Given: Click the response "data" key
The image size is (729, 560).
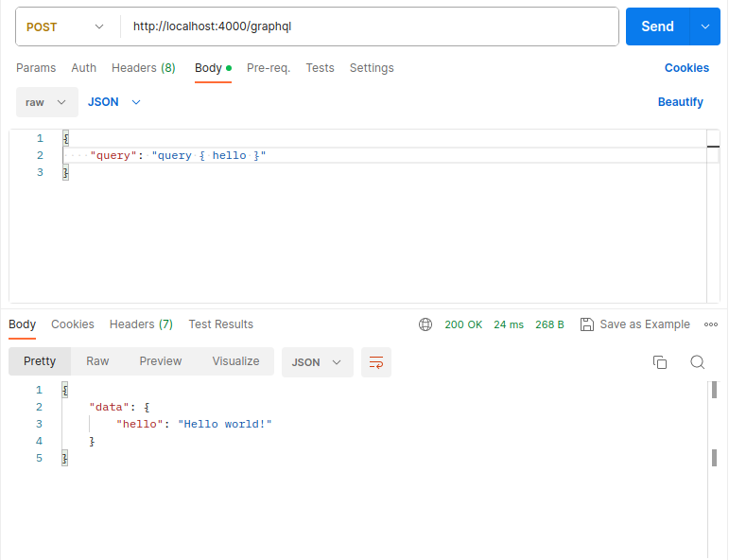Looking at the screenshot, I should click(109, 407).
